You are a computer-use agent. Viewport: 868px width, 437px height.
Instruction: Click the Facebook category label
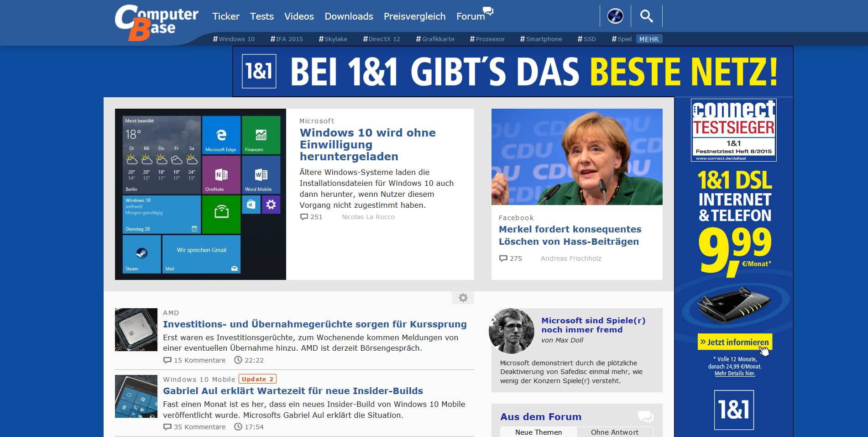tap(516, 218)
